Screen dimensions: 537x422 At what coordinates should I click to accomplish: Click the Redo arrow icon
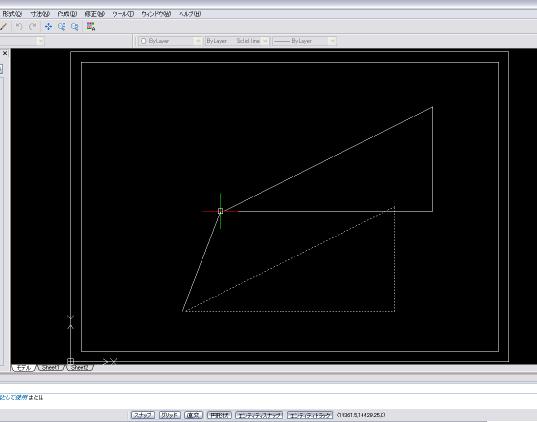click(33, 27)
